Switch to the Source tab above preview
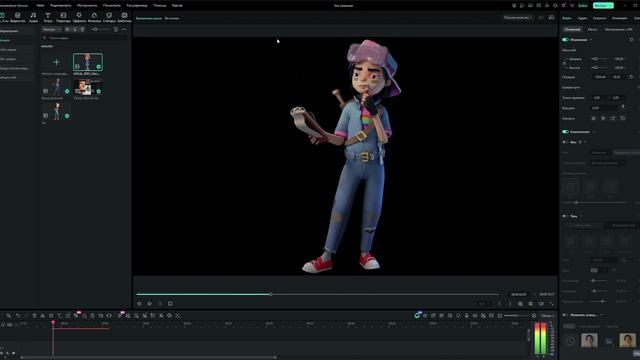Screen dimensions: 640x360 172,18
